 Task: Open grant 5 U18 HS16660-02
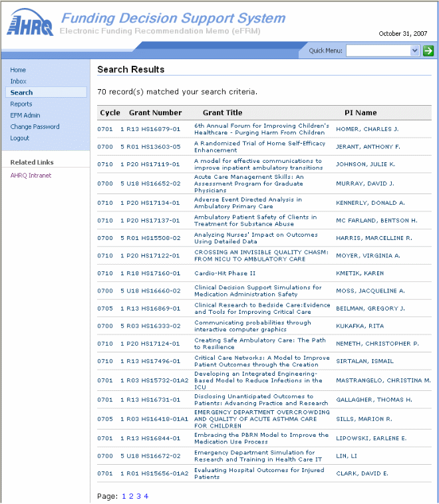point(150,291)
